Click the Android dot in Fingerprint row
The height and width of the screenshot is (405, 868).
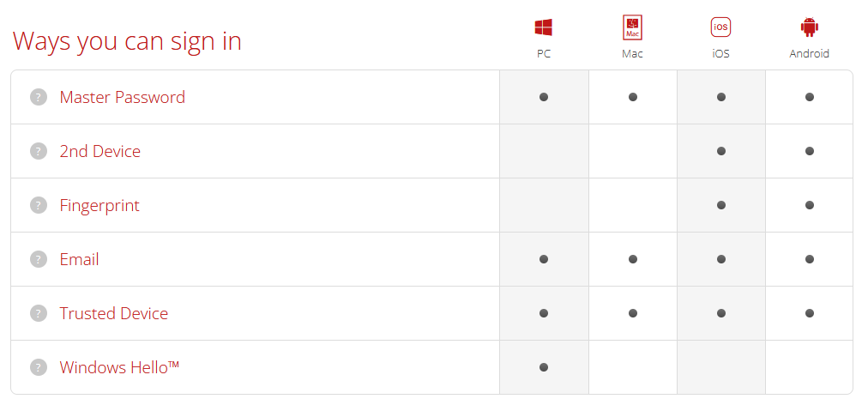click(810, 205)
